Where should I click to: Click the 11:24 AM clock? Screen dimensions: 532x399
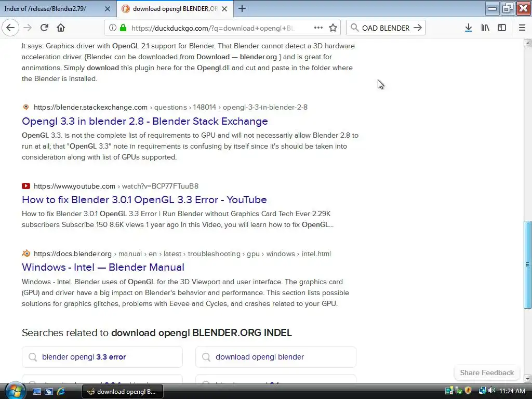512,391
